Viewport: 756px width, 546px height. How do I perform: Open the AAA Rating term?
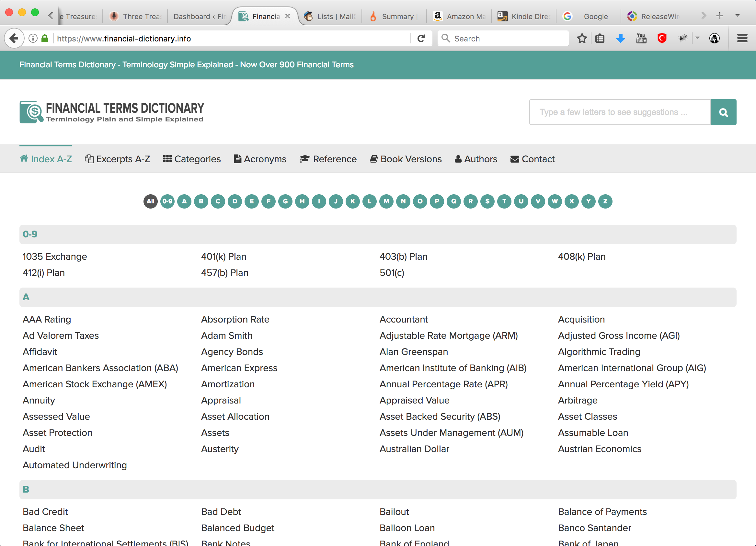click(47, 319)
